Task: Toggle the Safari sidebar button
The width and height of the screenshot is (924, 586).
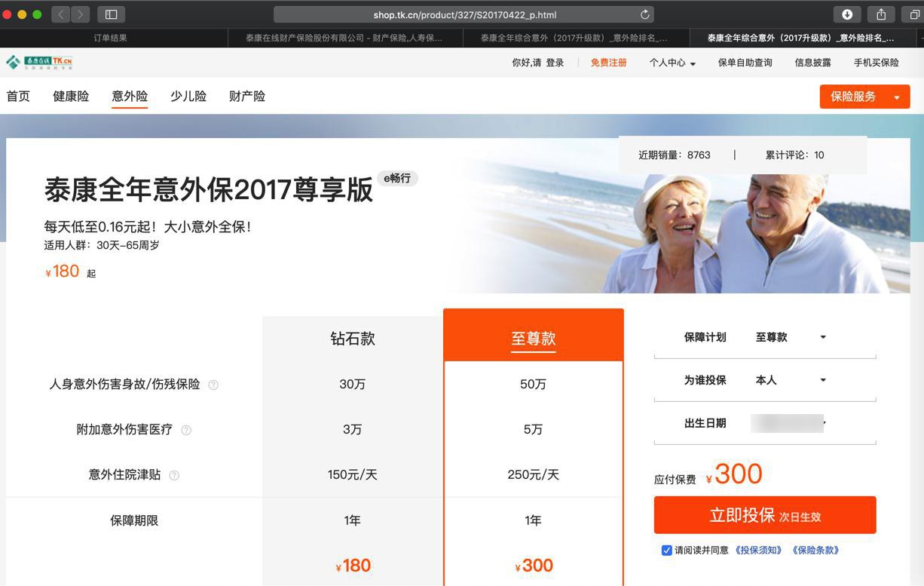Action: tap(111, 14)
